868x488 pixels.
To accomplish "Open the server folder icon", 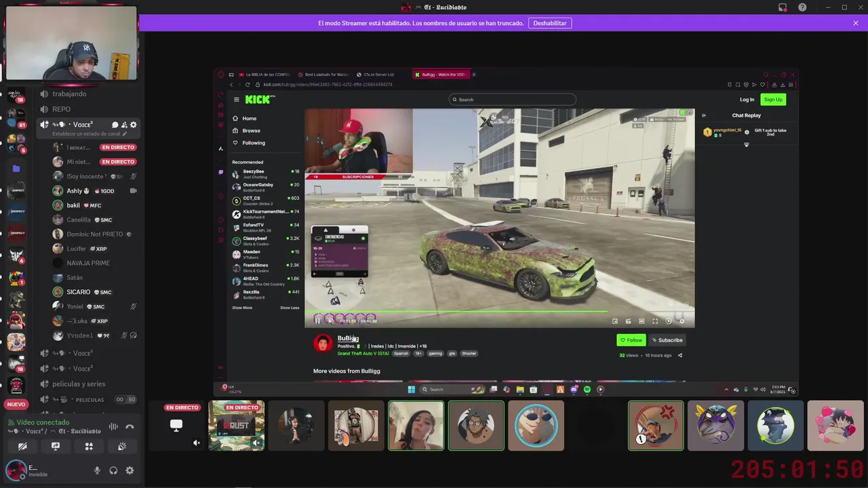I will tap(16, 168).
